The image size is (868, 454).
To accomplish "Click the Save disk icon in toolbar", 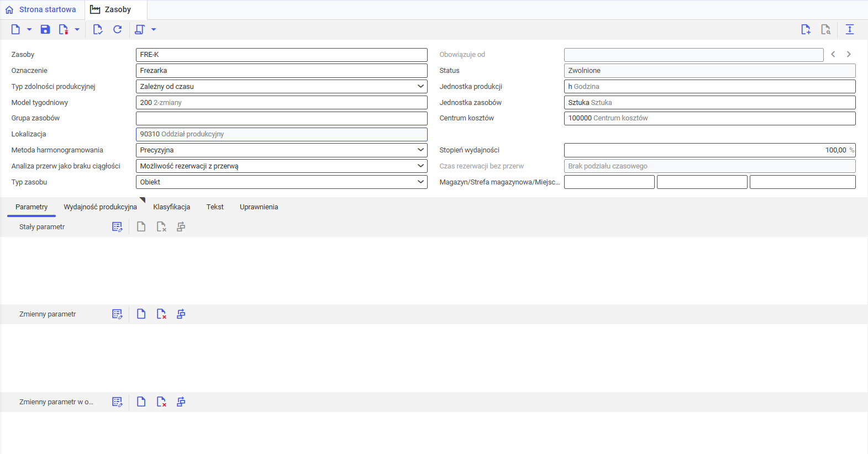I will click(x=45, y=30).
